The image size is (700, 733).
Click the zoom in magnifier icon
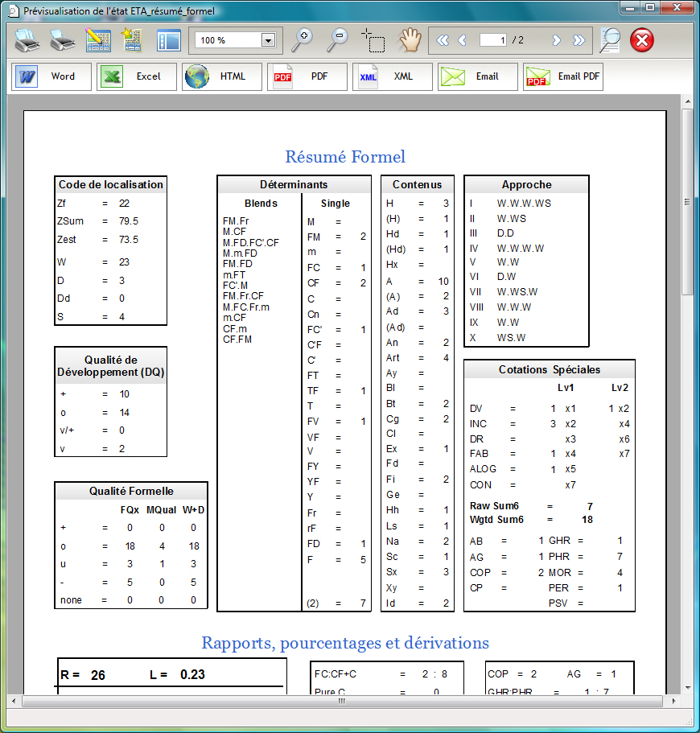(302, 39)
